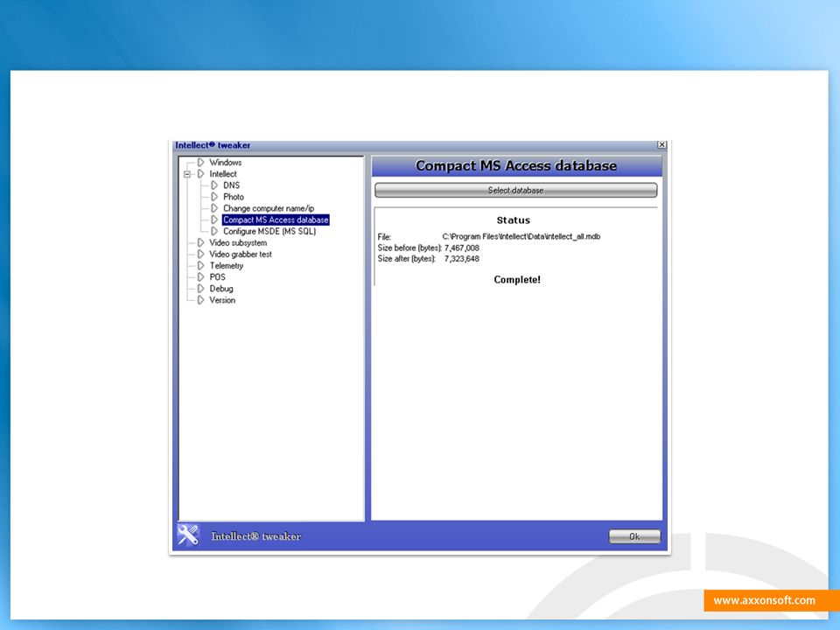Click the triangle icon beside Video grabber test
The width and height of the screenshot is (840, 630).
tap(201, 254)
